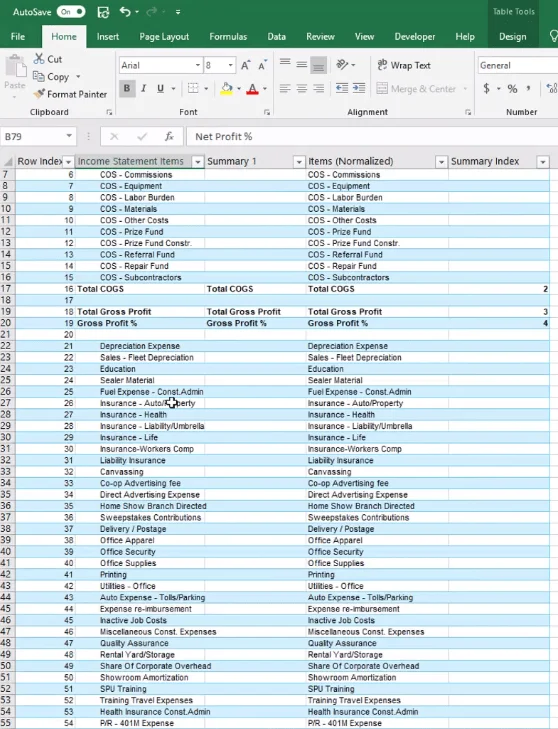Click the Paste clipboard icon
The image size is (558, 729).
(x=15, y=66)
